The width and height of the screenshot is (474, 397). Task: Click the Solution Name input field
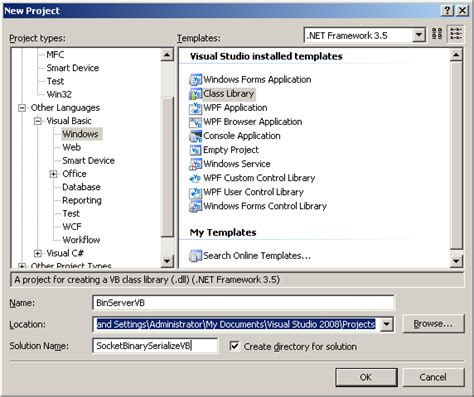(x=155, y=346)
